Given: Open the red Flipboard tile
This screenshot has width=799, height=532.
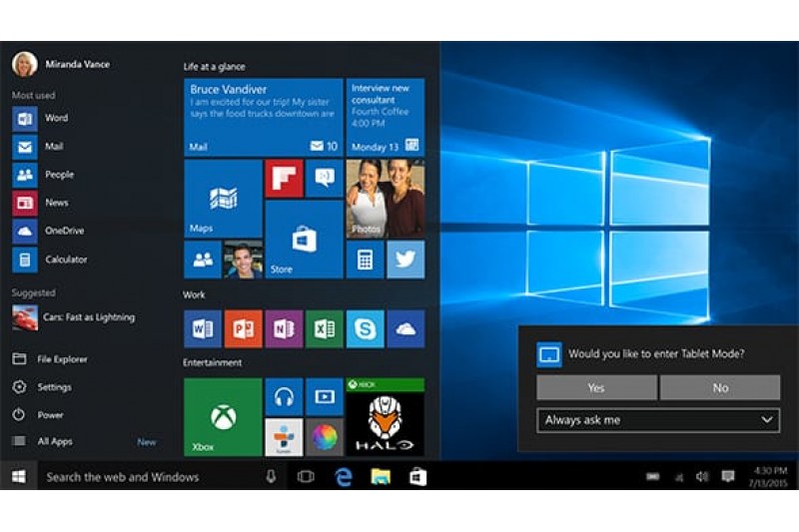Looking at the screenshot, I should tap(284, 179).
